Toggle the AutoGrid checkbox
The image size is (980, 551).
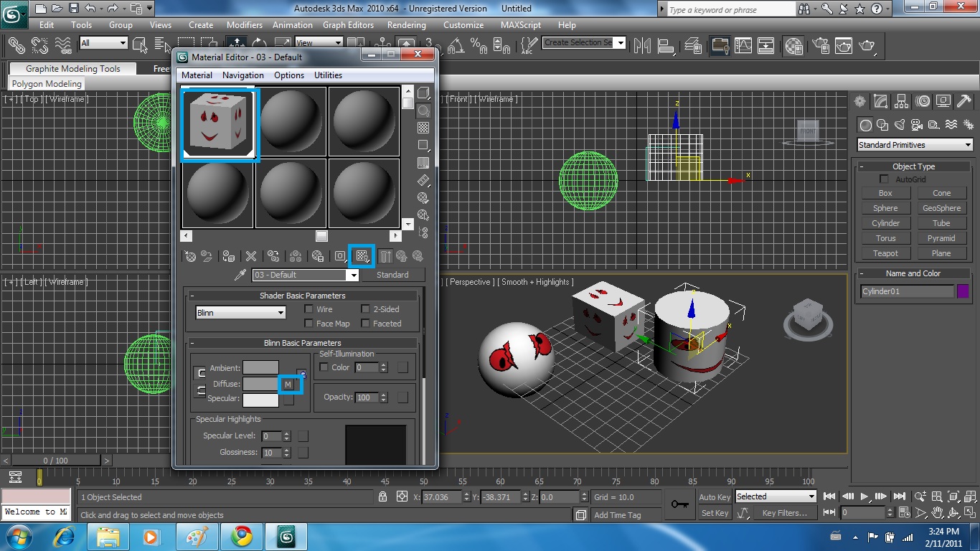click(884, 179)
